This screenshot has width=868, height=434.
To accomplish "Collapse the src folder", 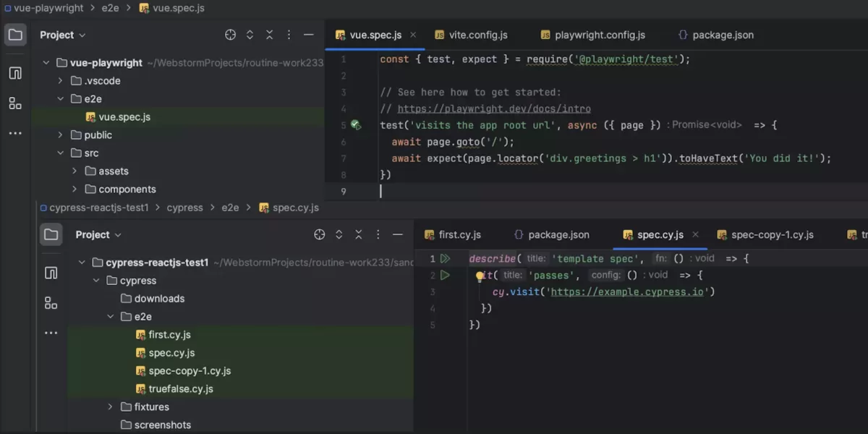I will [x=61, y=153].
